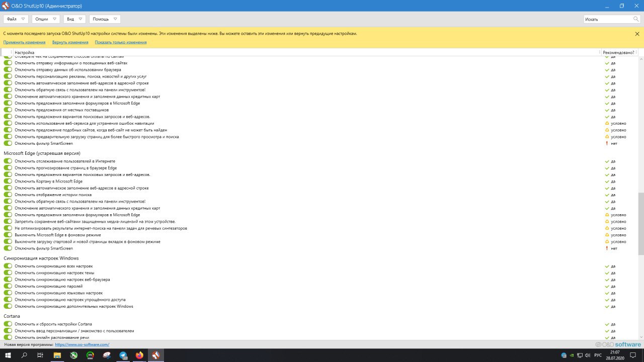This screenshot has height=362, width=644.
Task: Toggle 'Отключить синхронизацию всех настроек'
Action: [8, 266]
